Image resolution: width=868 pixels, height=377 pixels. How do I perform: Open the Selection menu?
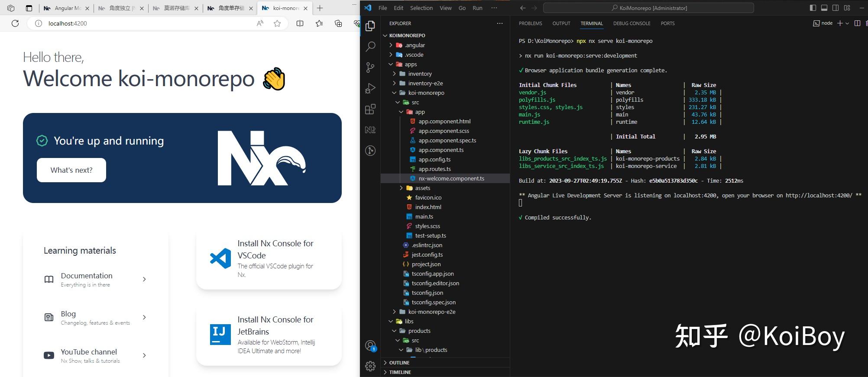[x=421, y=8]
